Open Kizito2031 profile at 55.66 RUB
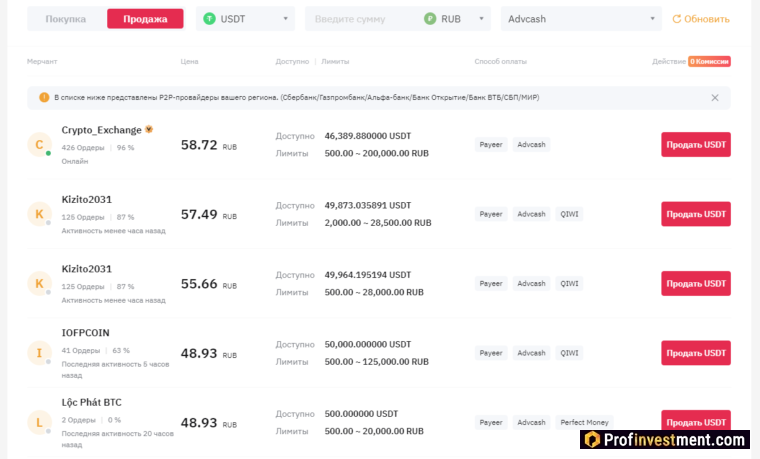This screenshot has width=760, height=459. pos(87,269)
